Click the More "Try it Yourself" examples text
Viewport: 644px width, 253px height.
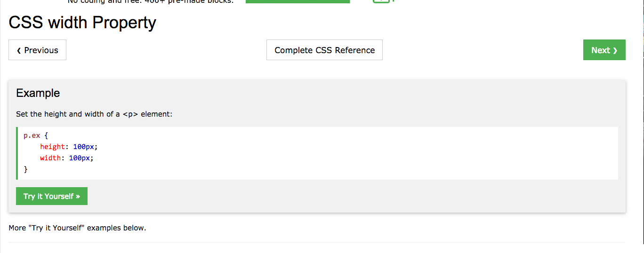(78, 228)
